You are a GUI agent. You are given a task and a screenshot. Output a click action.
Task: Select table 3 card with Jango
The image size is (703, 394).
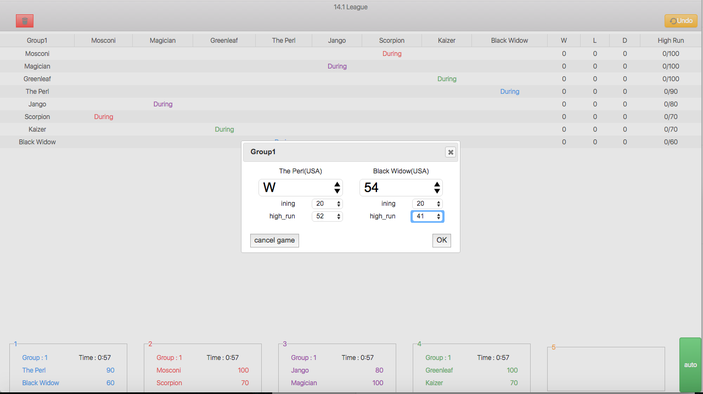click(x=337, y=368)
